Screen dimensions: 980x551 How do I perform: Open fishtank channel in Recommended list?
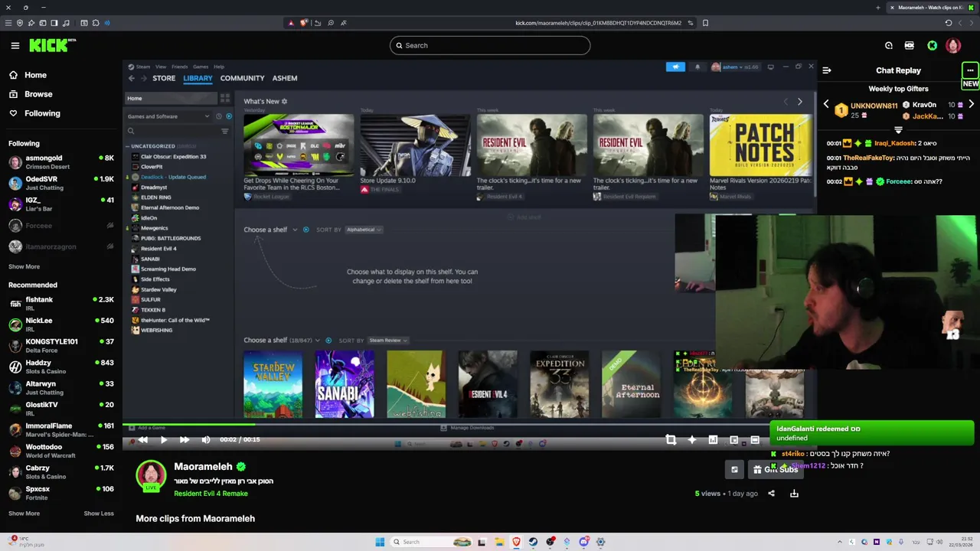[61, 304]
